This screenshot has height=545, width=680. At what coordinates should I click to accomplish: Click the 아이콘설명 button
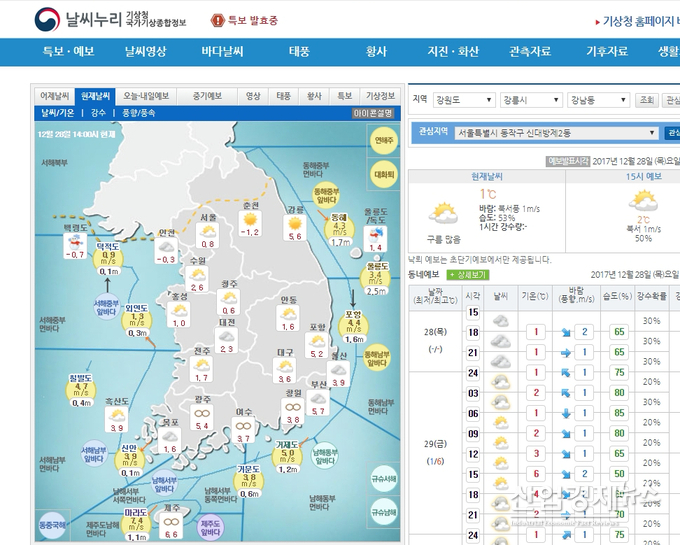[x=373, y=113]
